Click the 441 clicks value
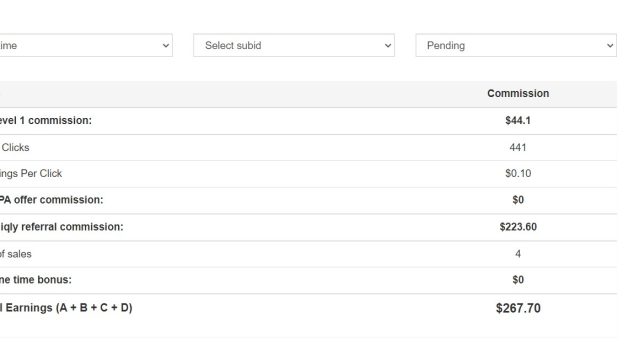634x360 pixels. [x=518, y=148]
